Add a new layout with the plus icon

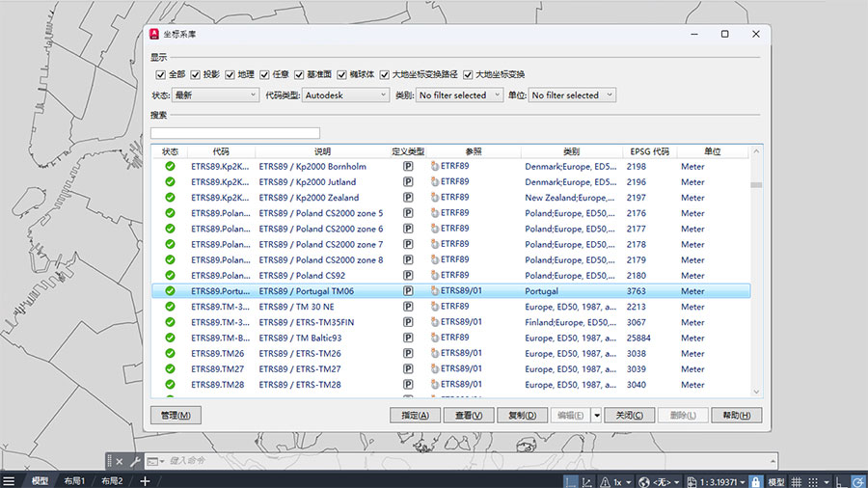coord(145,481)
